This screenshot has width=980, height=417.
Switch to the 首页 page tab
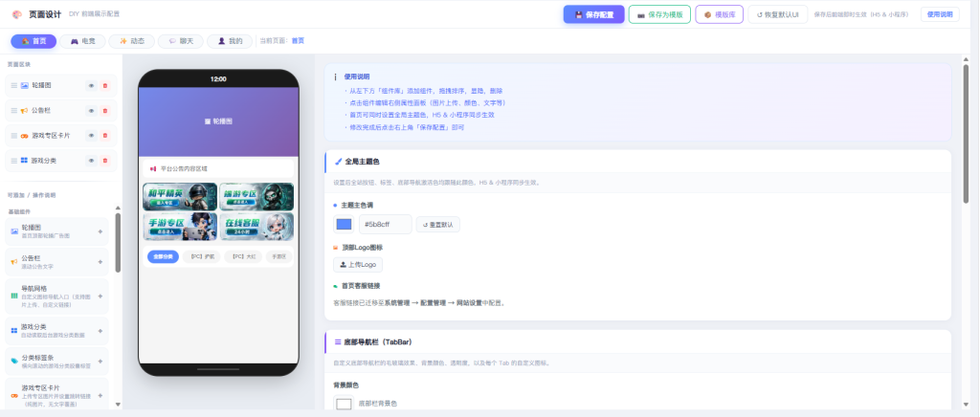click(33, 41)
